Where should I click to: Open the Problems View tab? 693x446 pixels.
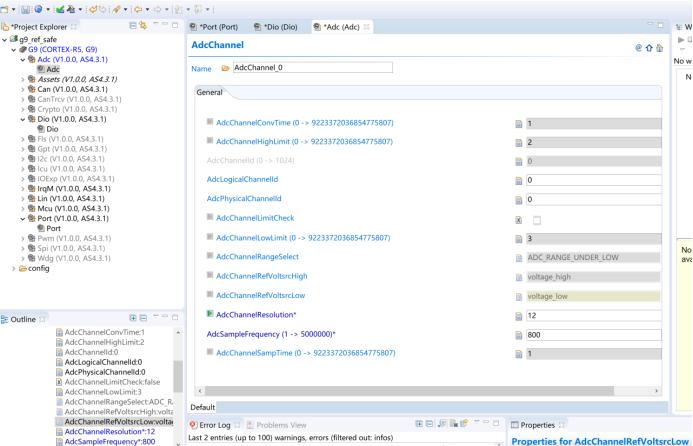point(277,425)
